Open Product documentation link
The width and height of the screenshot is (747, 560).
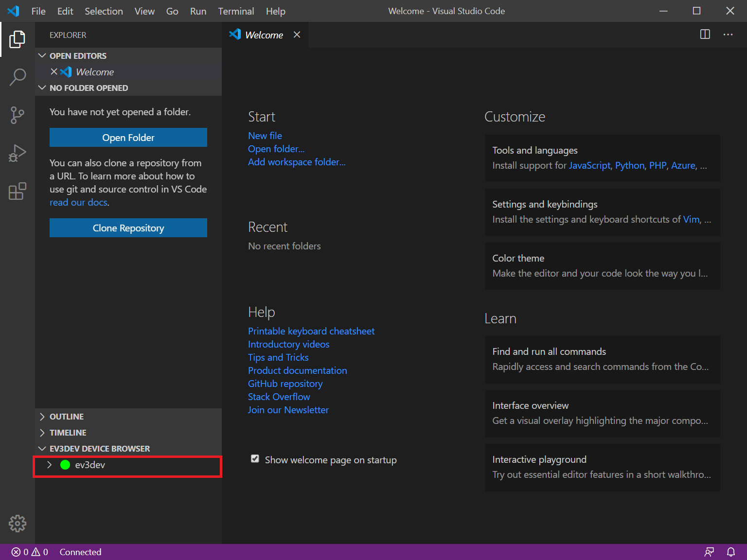click(x=298, y=370)
